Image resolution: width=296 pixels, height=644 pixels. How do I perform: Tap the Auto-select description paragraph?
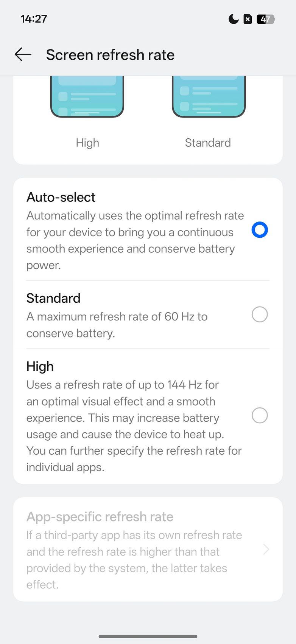[135, 240]
